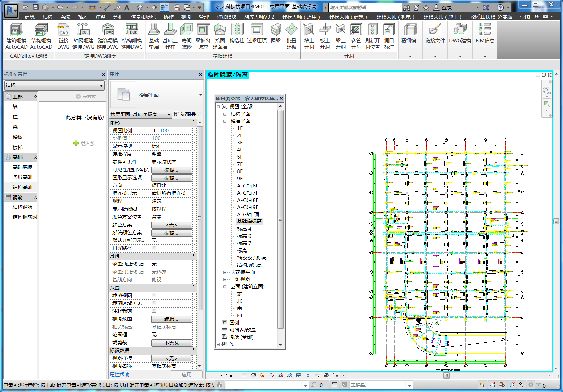Click the 建筑翻模 AutoCAD ribbon icon

16,30
